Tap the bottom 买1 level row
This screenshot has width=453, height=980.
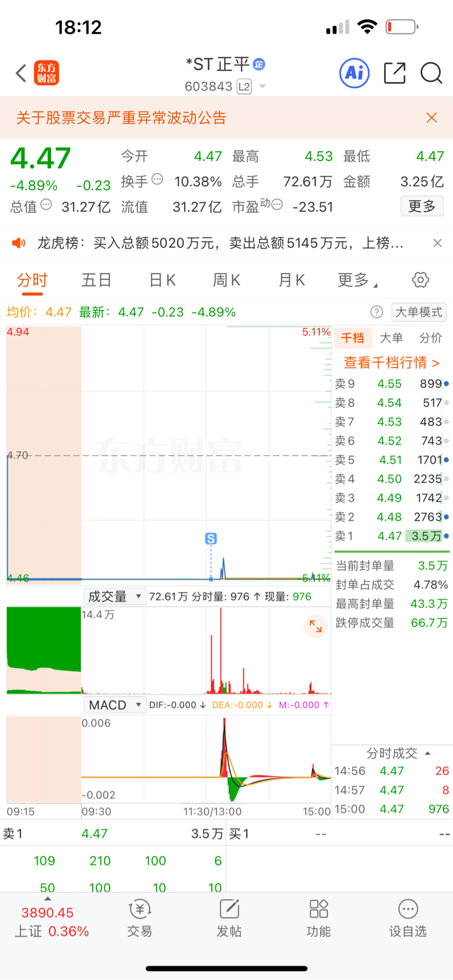point(340,834)
